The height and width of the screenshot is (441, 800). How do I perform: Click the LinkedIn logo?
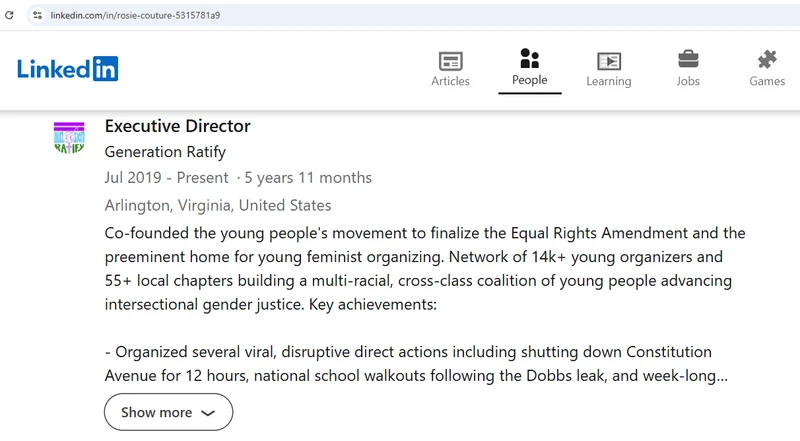[67, 69]
